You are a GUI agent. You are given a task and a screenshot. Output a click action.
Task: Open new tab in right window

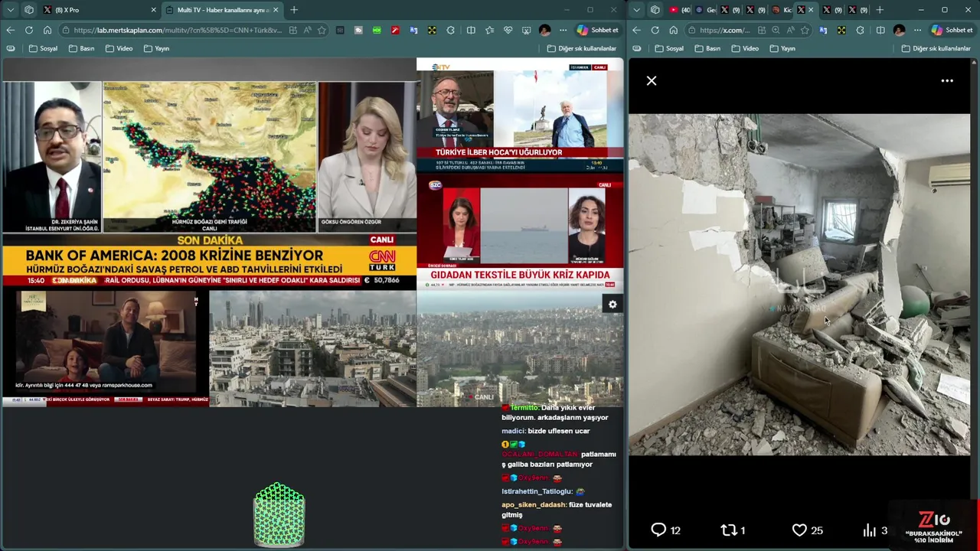[x=880, y=10]
